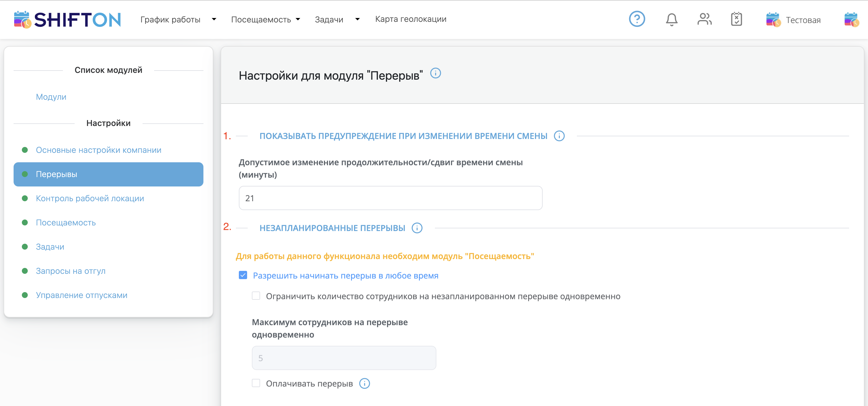Open the help question mark icon
868x406 pixels.
pyautogui.click(x=637, y=19)
